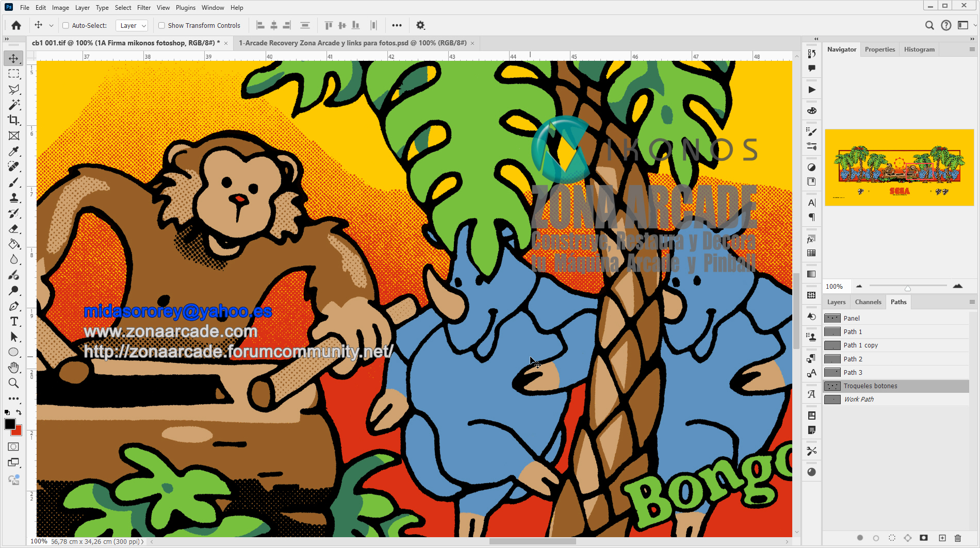Open the Plugins menu
The width and height of the screenshot is (980, 548).
click(x=186, y=8)
